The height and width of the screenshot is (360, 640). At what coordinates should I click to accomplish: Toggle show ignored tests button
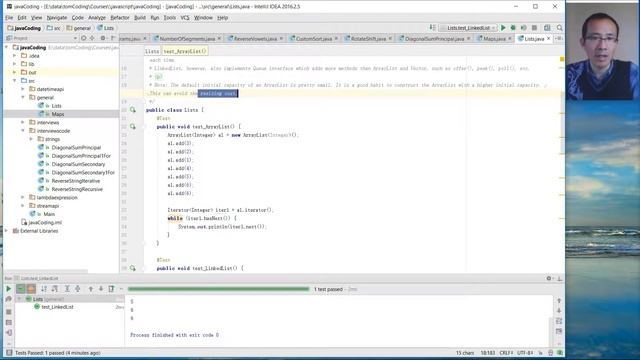pos(31,289)
